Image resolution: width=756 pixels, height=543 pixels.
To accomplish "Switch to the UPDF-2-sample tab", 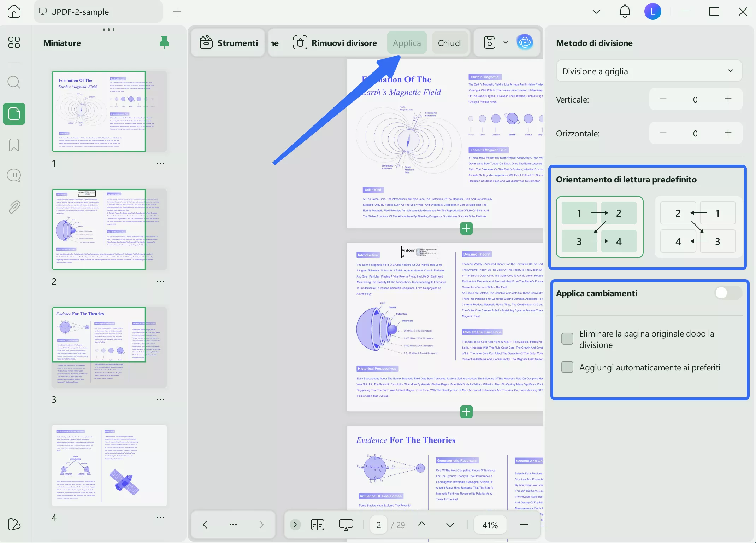I will click(98, 12).
